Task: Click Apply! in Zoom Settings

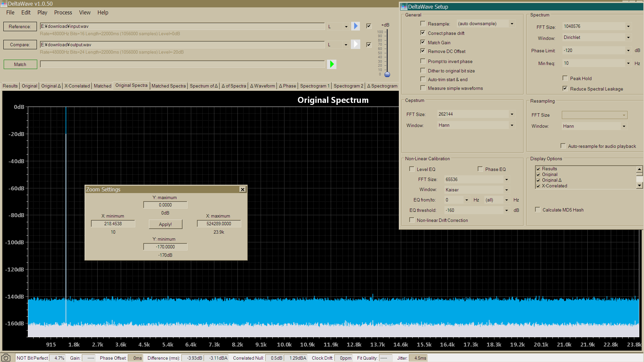Action: [x=165, y=224]
